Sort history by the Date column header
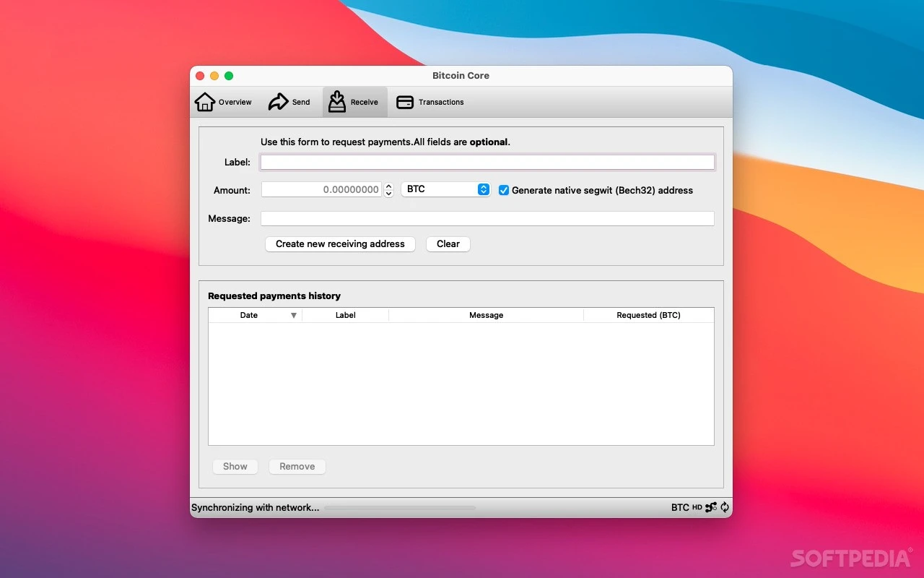924x578 pixels. click(256, 315)
